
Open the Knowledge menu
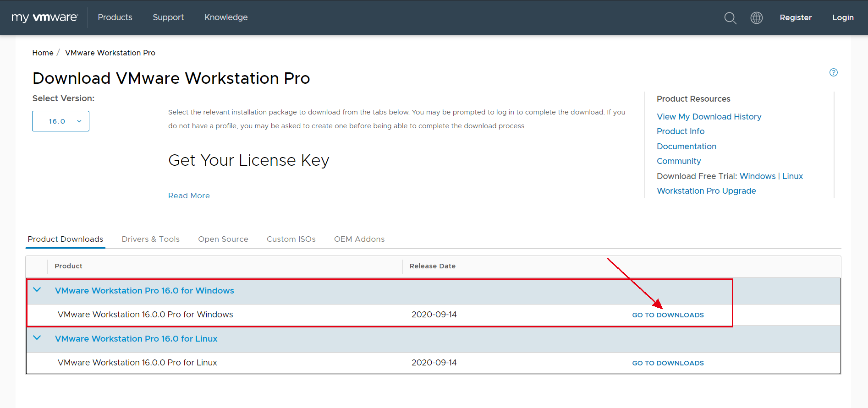pos(226,17)
